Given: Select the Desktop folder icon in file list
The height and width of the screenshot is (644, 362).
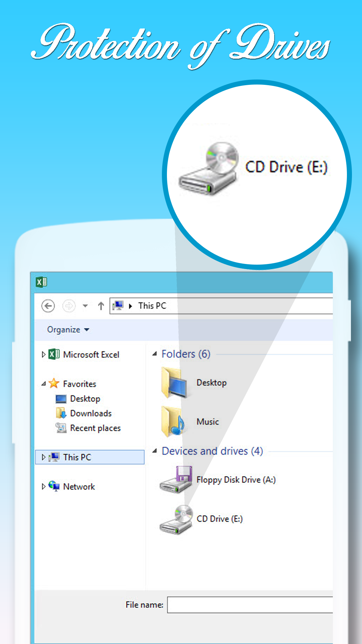Looking at the screenshot, I should tap(174, 383).
